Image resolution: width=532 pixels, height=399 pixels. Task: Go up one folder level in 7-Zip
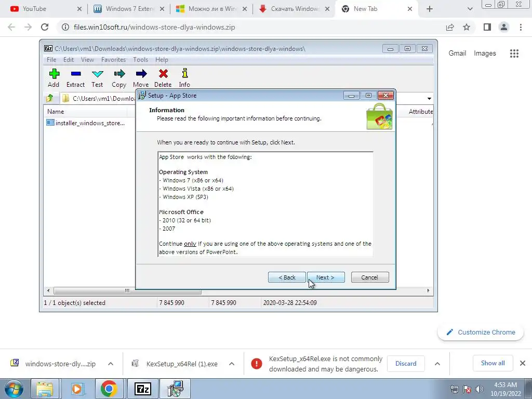50,98
